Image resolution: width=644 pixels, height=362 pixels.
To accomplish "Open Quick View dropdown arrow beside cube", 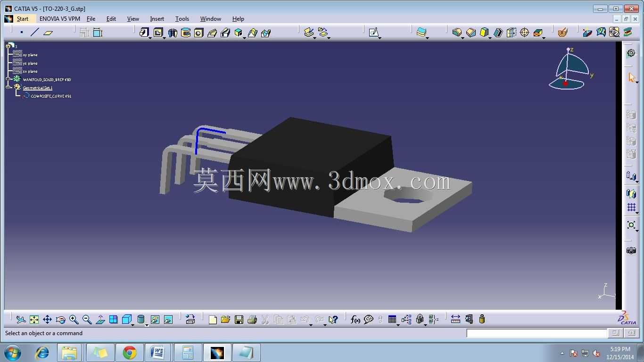I will 133,325.
